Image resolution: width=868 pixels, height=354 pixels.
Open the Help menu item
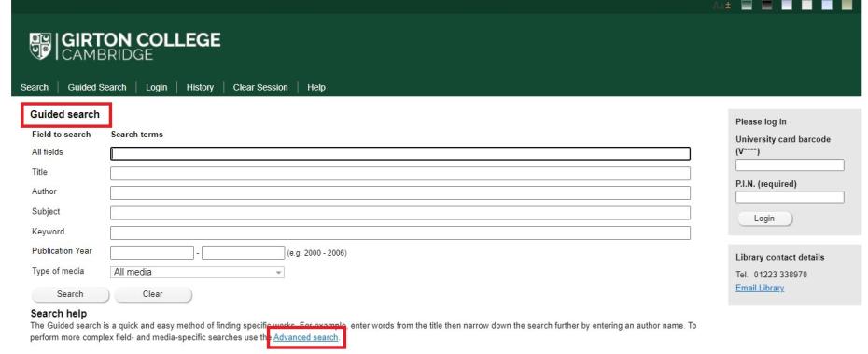coord(316,87)
